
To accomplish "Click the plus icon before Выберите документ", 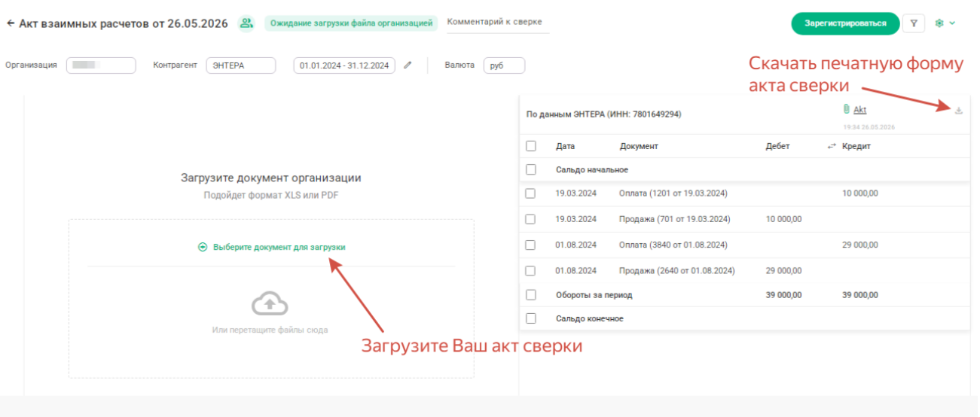I will pyautogui.click(x=203, y=247).
